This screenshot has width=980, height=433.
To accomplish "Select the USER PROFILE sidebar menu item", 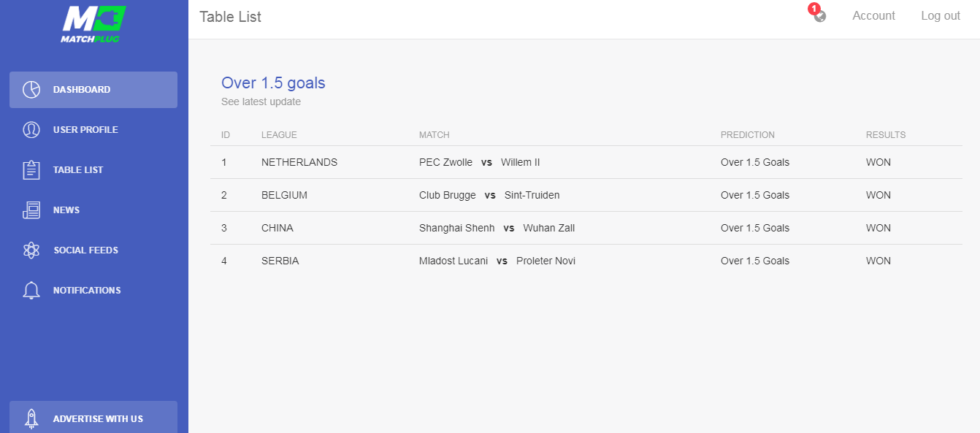I will coord(93,130).
